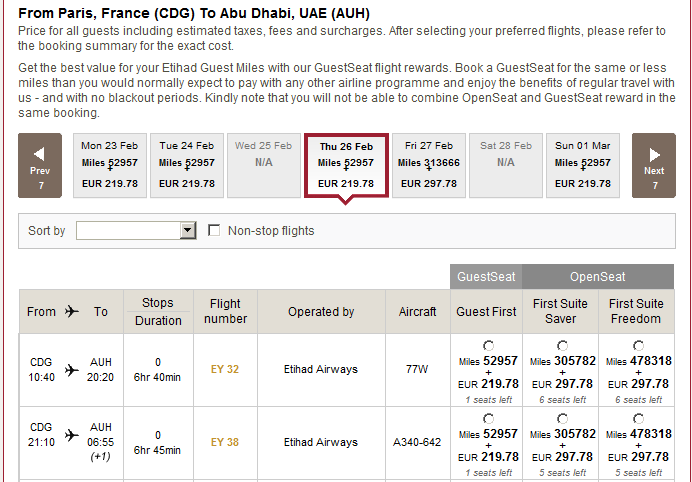
Task: Click the airplane icon in EY 32 row
Action: coord(71,370)
